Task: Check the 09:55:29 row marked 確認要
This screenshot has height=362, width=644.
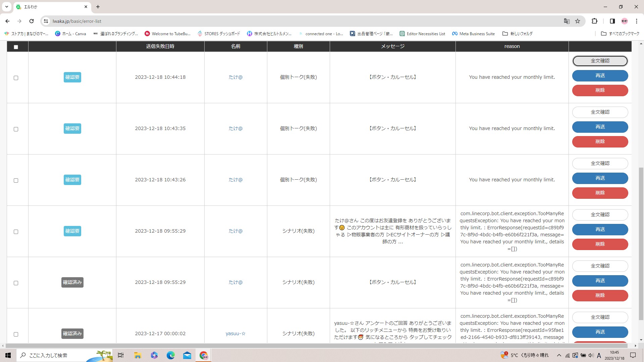Action: point(16,232)
